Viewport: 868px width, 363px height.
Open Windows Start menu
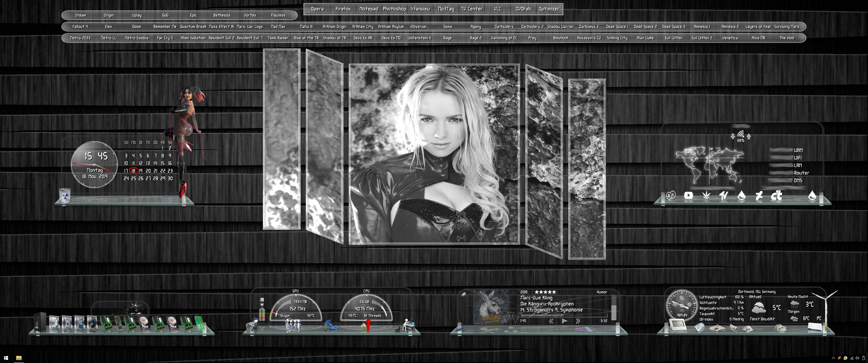pyautogui.click(x=6, y=358)
